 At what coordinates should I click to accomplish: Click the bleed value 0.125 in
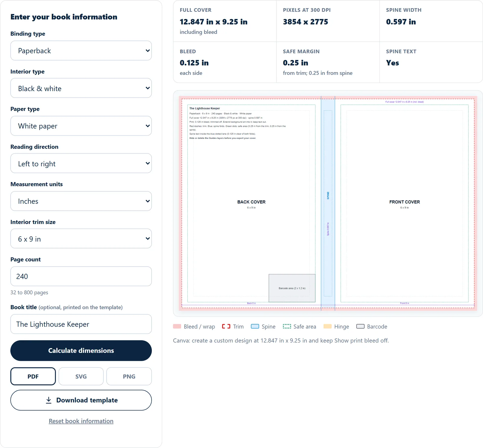[194, 63]
